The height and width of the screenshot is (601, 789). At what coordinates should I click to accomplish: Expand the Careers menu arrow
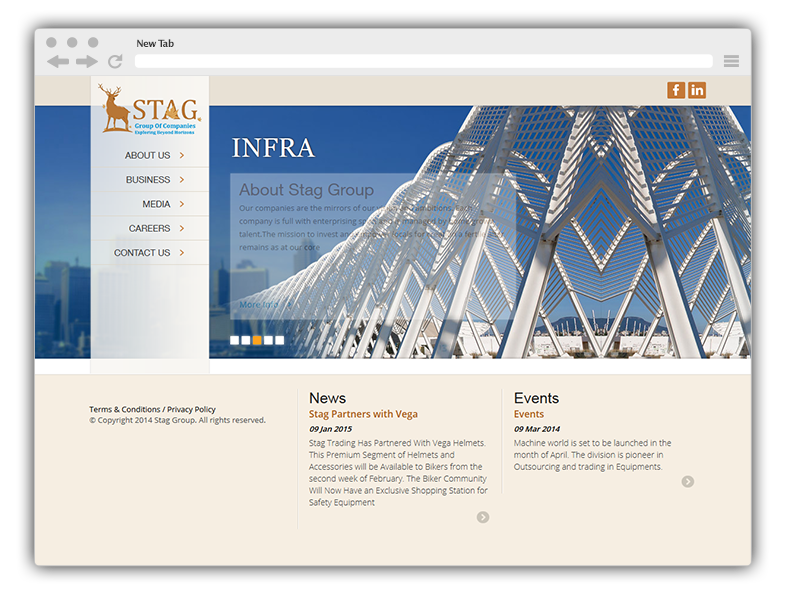182,229
